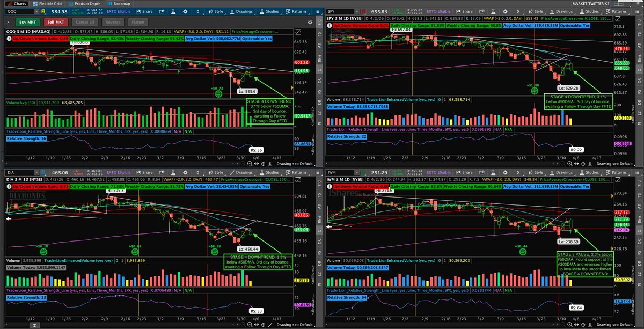
Task: Open the flask tools icon on QQQ chart
Action: (173, 11)
